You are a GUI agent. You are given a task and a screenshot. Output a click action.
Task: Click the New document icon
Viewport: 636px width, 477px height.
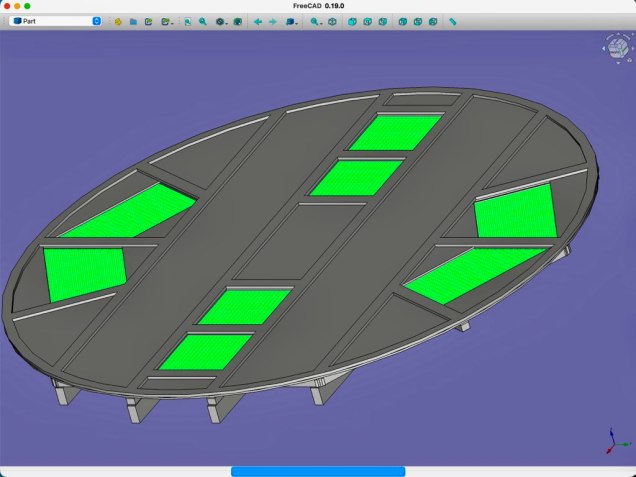(x=117, y=21)
